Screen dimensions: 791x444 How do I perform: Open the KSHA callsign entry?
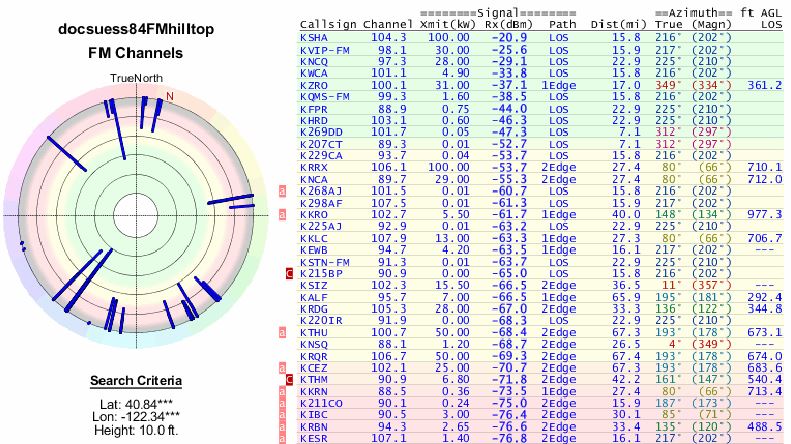coord(313,36)
